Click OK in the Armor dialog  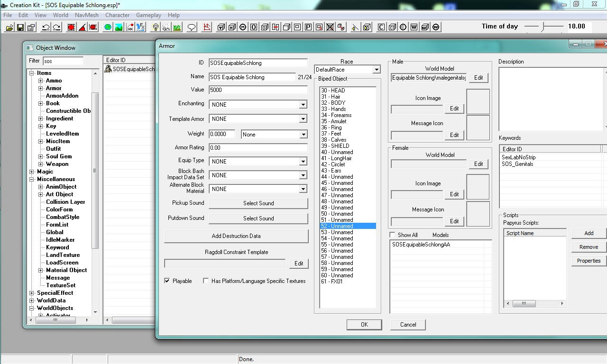click(x=364, y=325)
